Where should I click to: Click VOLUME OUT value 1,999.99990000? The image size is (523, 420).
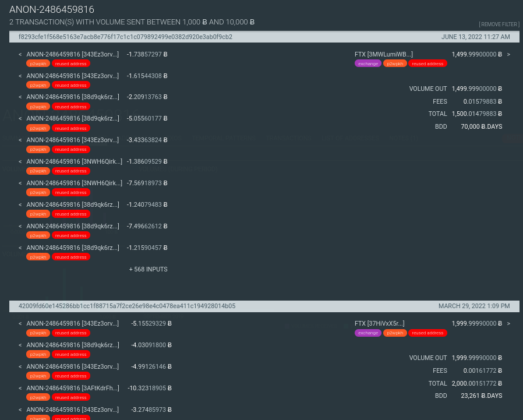477,358
